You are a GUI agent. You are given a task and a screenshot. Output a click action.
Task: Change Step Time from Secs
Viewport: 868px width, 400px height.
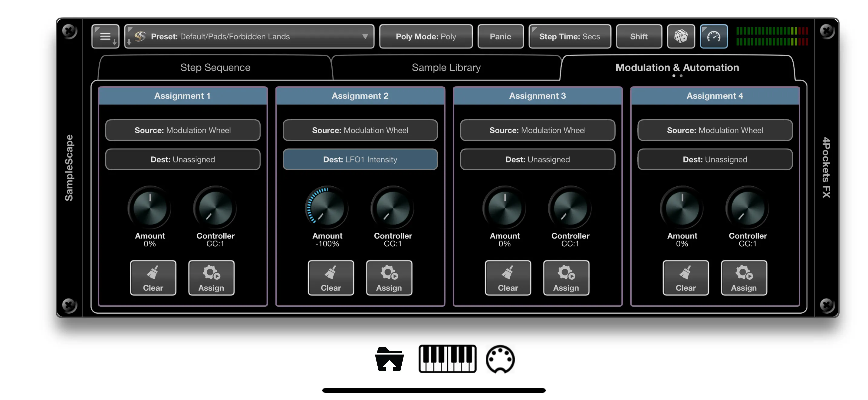(570, 36)
